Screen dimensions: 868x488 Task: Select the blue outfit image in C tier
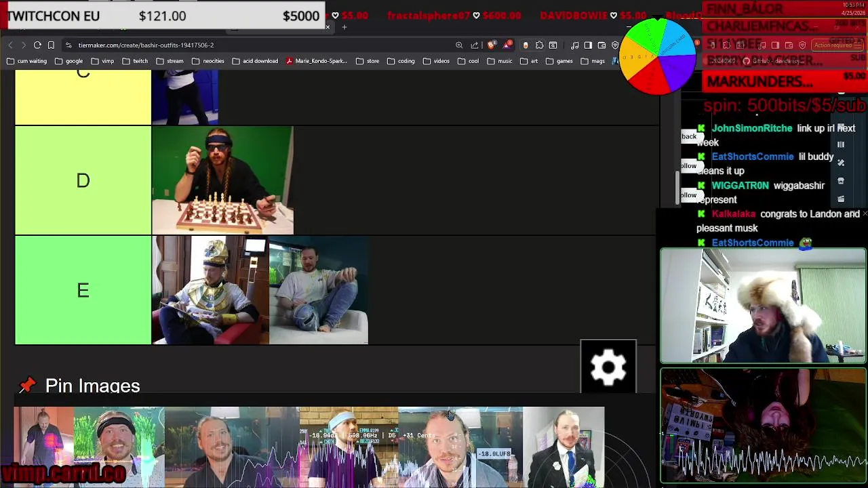click(185, 98)
